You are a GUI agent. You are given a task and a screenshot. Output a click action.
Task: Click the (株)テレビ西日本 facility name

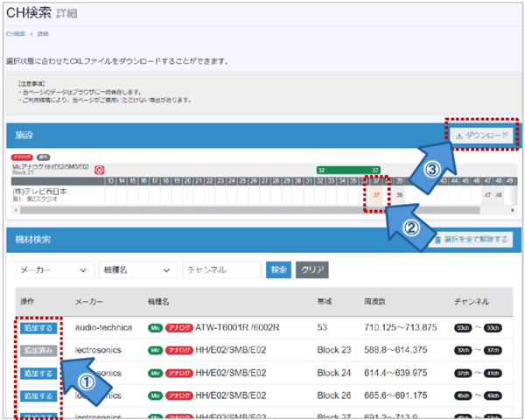click(39, 192)
